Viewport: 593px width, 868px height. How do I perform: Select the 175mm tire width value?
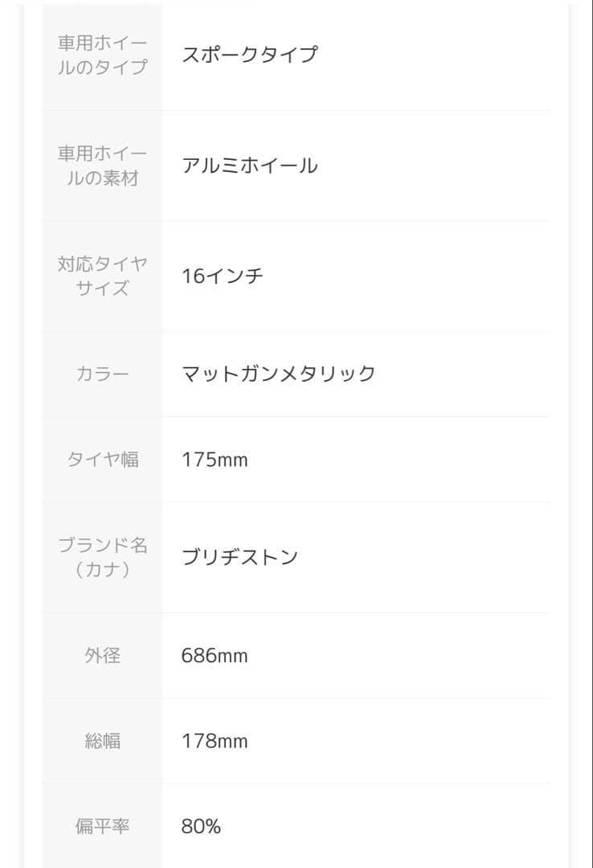(x=215, y=460)
